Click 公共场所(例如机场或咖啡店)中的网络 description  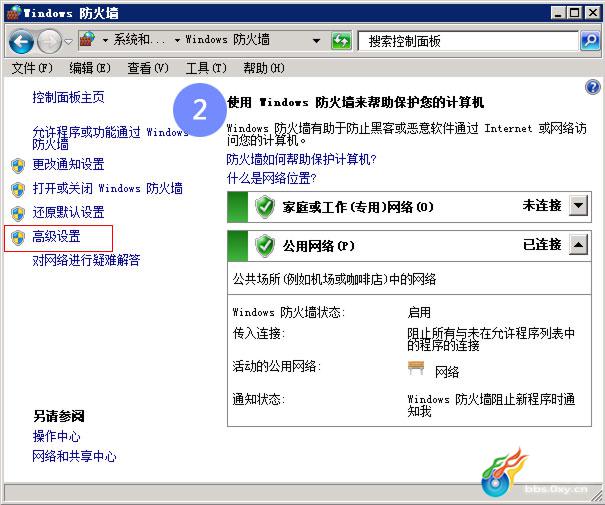334,279
